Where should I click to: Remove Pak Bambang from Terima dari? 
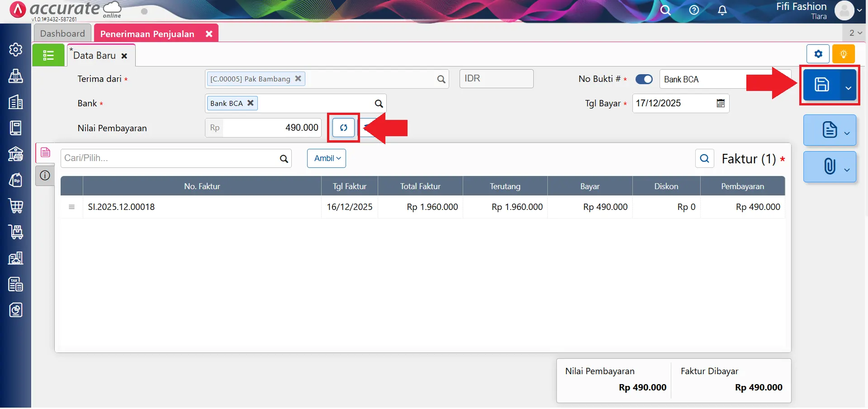(298, 79)
